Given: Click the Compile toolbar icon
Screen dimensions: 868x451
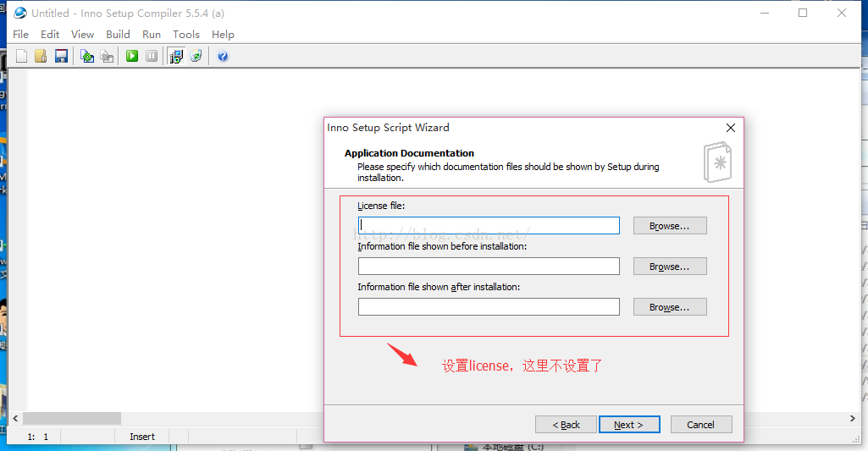Looking at the screenshot, I should click(x=87, y=56).
